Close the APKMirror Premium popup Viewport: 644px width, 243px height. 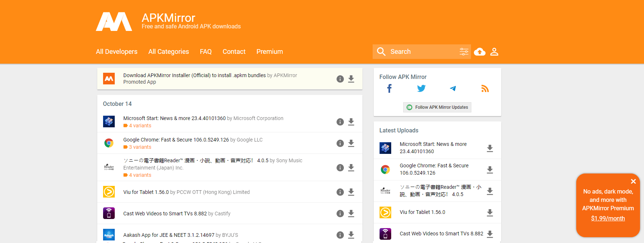[x=633, y=182]
